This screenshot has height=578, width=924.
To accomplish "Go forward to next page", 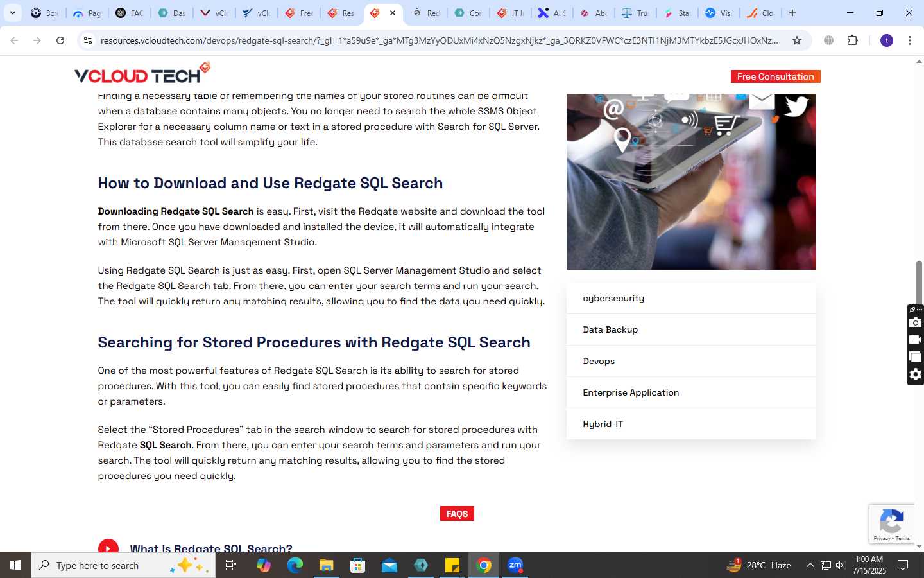I will pos(37,40).
